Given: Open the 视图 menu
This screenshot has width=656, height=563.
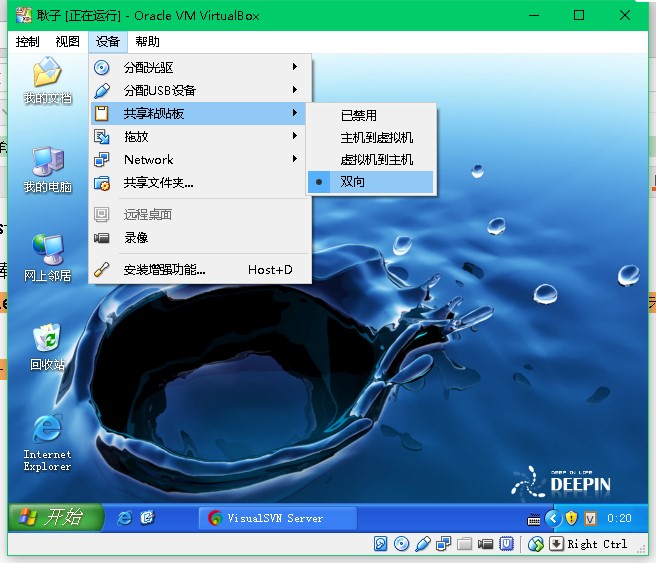Looking at the screenshot, I should point(67,41).
